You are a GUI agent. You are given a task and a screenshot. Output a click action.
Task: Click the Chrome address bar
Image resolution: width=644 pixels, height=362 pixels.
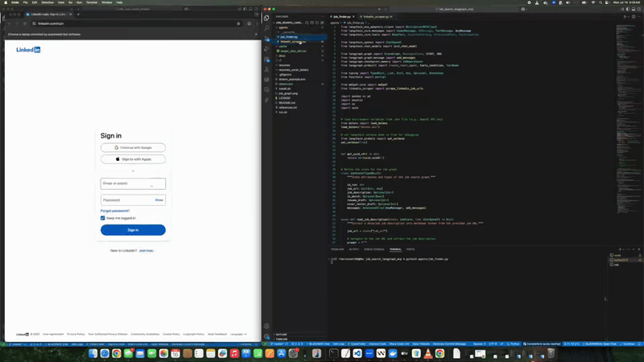pyautogui.click(x=135, y=24)
